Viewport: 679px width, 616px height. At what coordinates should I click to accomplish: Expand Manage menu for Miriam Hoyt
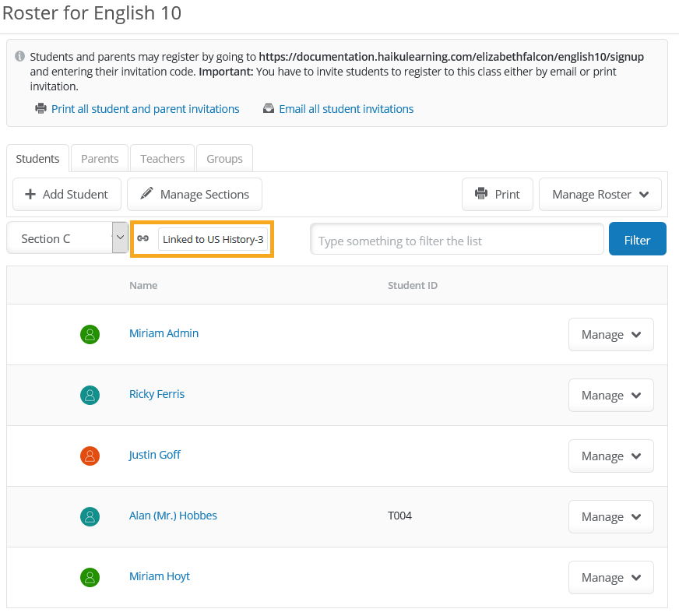coord(610,577)
